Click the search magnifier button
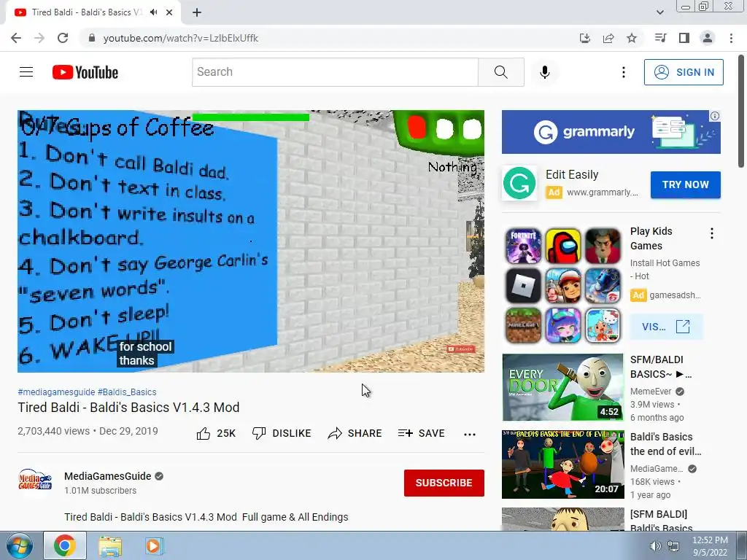 pos(500,72)
